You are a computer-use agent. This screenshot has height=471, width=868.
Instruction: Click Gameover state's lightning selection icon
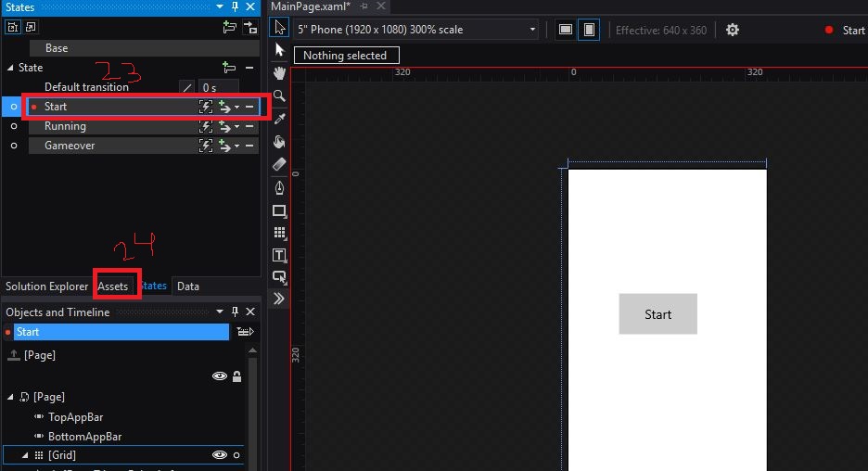205,146
